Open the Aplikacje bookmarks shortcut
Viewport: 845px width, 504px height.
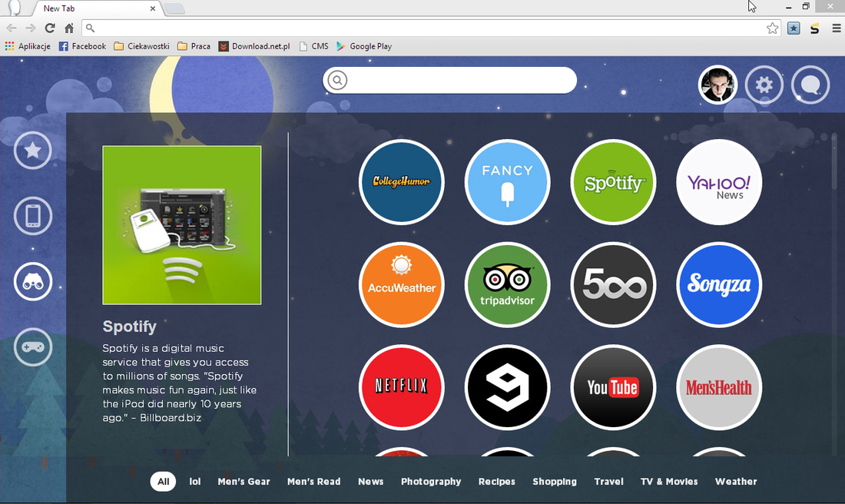coord(28,46)
